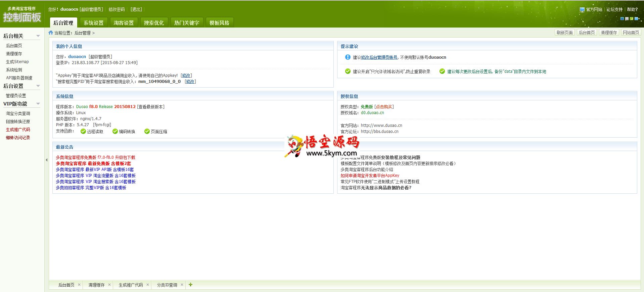Close the 分类ID查询 bottom tab
This screenshot has width=644, height=292.
pos(182,285)
